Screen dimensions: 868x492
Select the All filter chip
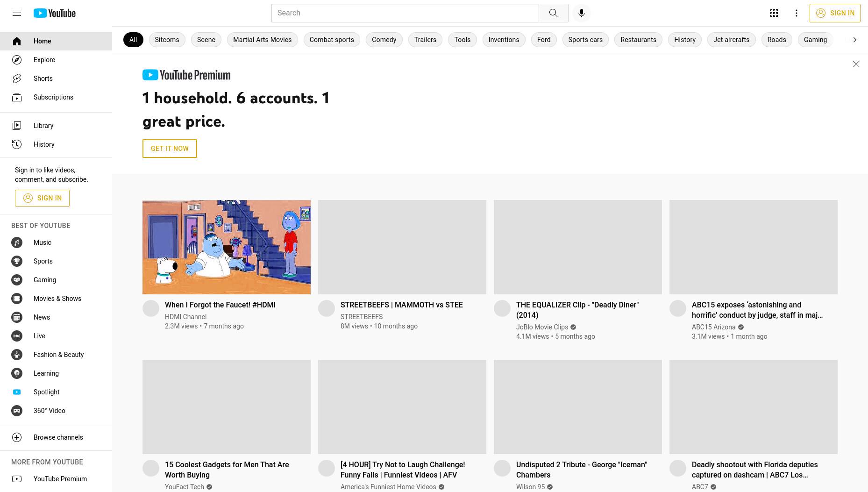pyautogui.click(x=133, y=40)
